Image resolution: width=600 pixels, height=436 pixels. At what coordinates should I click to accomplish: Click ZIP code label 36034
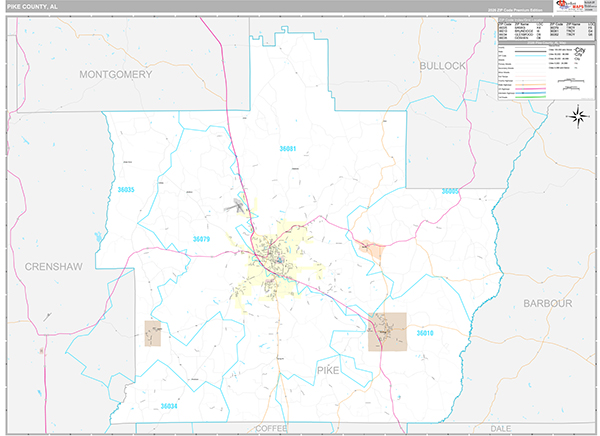tap(169, 406)
